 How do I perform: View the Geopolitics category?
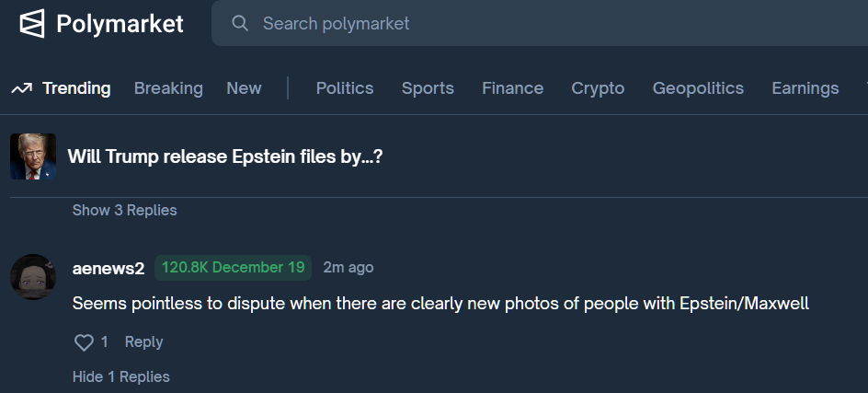(x=698, y=88)
